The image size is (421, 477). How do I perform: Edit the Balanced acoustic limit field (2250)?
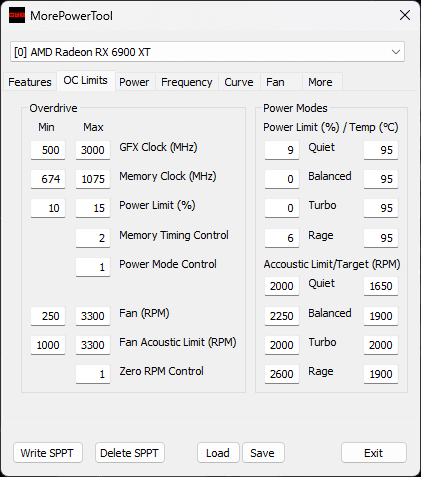click(x=282, y=316)
